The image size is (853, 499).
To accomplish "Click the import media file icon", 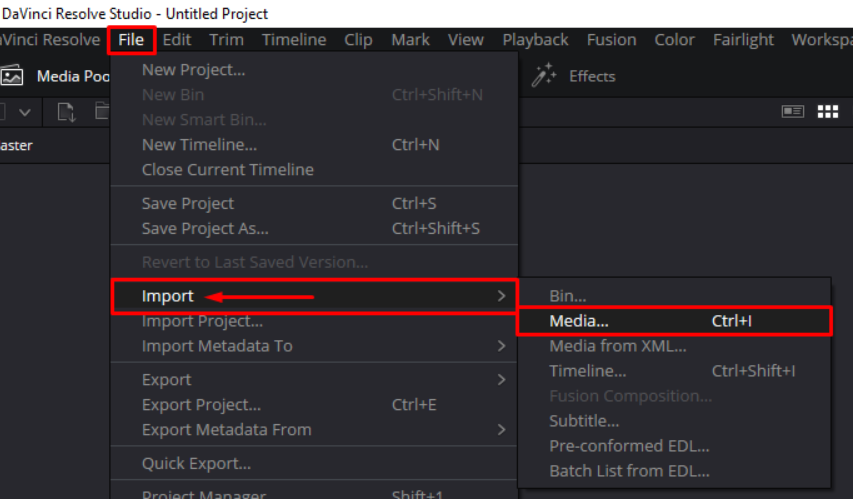I will coord(66,112).
